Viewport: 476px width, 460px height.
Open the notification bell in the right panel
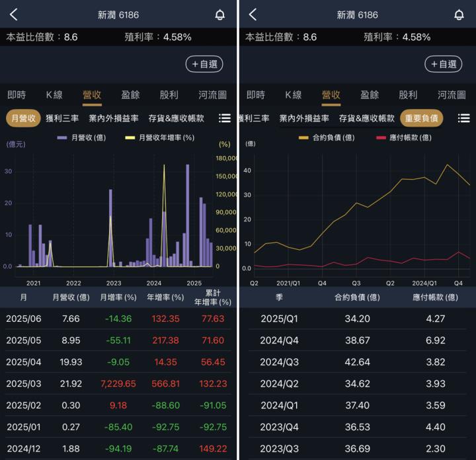[459, 15]
